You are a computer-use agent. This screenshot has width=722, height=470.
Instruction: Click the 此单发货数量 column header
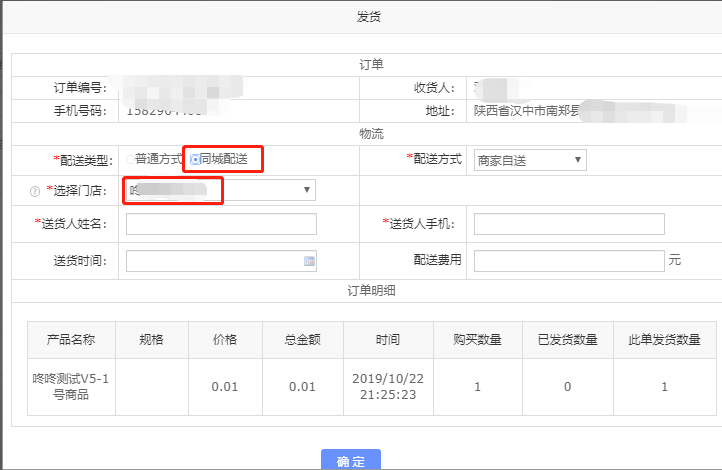pyautogui.click(x=665, y=340)
